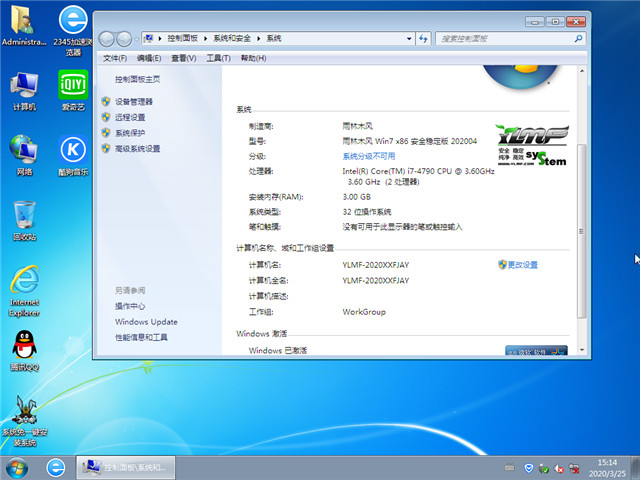Screen dimensions: 640x480
Task: Open the 网络 desktop icon
Action: (x=24, y=156)
